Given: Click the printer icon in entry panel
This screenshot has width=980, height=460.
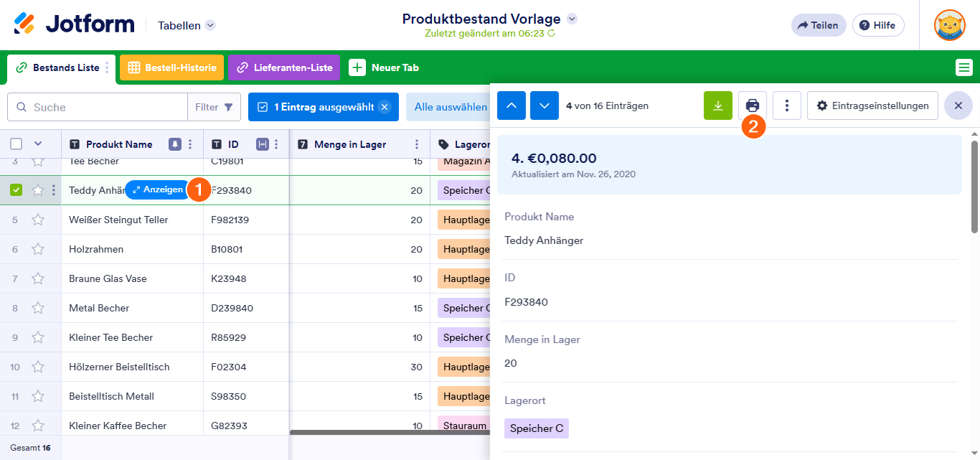Looking at the screenshot, I should pyautogui.click(x=752, y=105).
